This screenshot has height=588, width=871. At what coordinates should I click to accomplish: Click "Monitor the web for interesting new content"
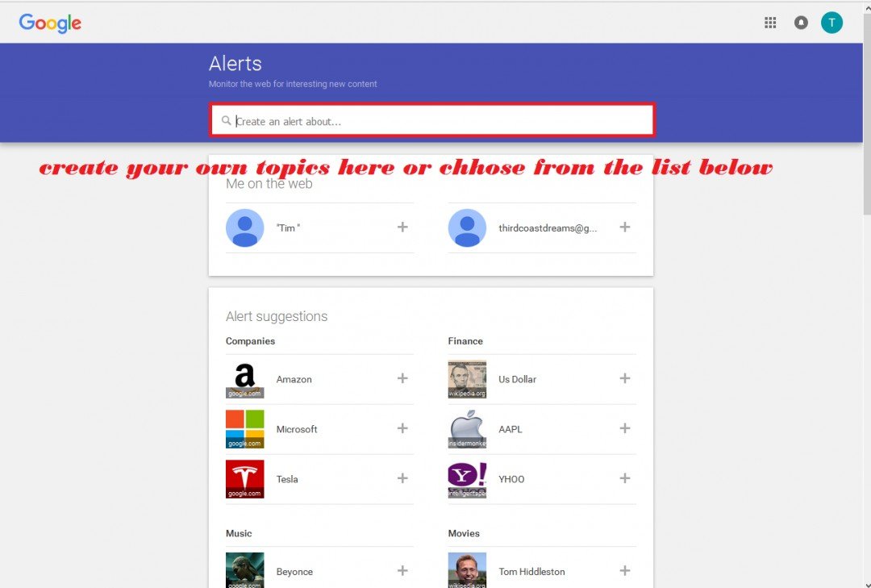point(293,84)
